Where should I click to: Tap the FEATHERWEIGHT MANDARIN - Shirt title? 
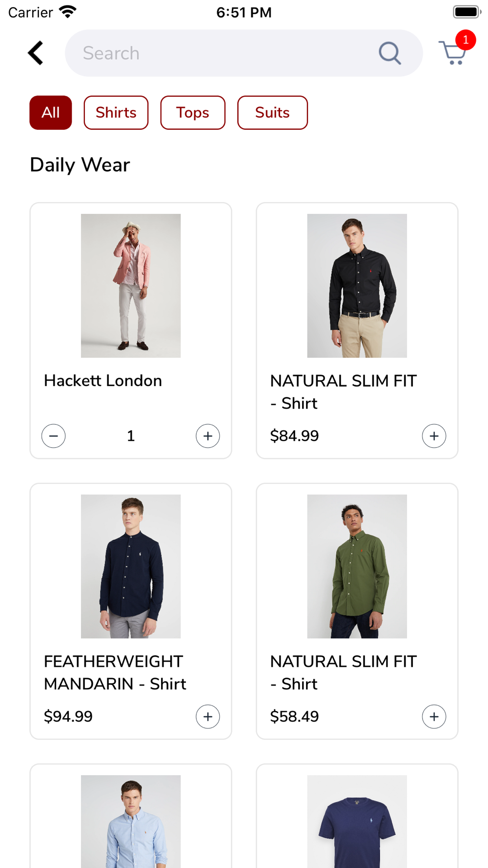(115, 673)
